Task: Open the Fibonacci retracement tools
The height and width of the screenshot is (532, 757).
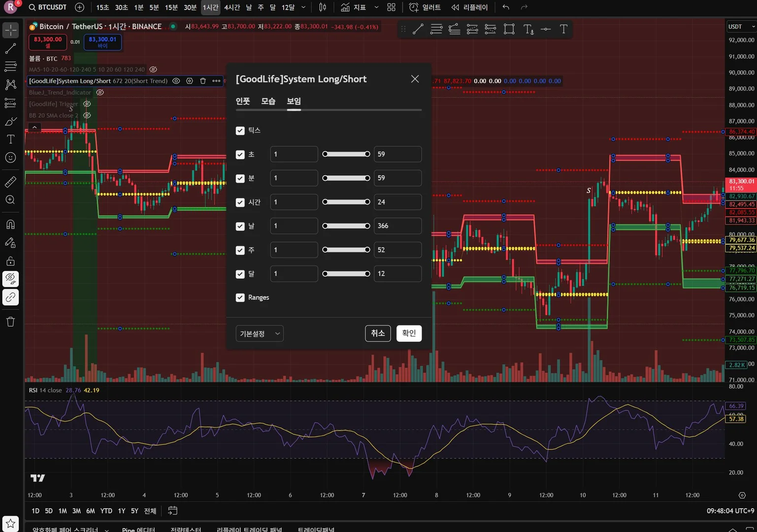Action: tap(10, 66)
